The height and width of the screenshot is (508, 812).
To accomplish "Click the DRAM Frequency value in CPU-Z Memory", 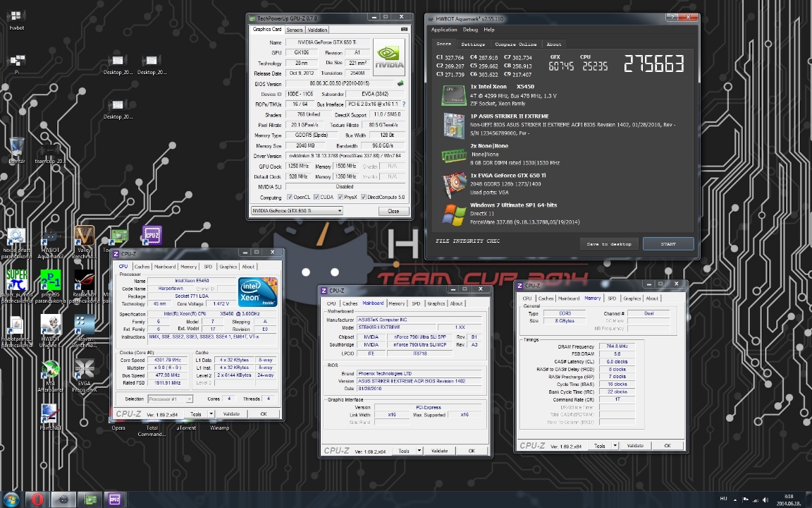I will (x=617, y=346).
